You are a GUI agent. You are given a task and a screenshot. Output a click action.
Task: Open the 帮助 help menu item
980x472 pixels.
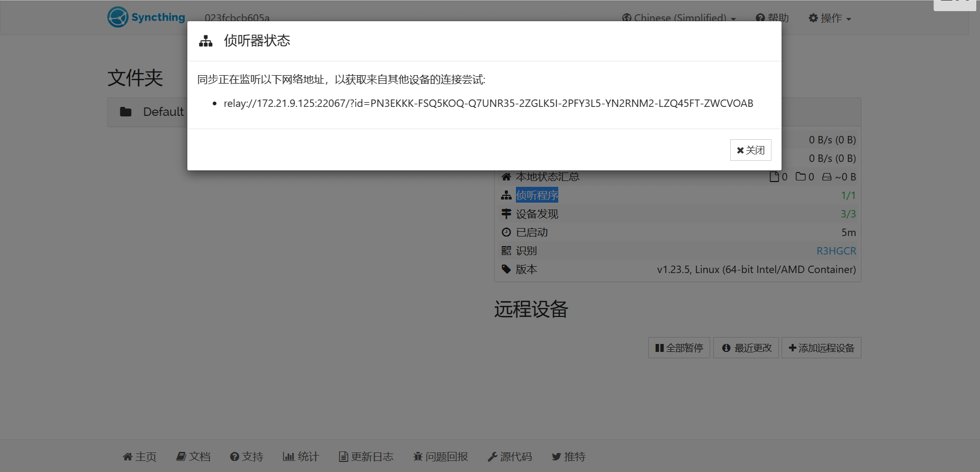pos(772,18)
